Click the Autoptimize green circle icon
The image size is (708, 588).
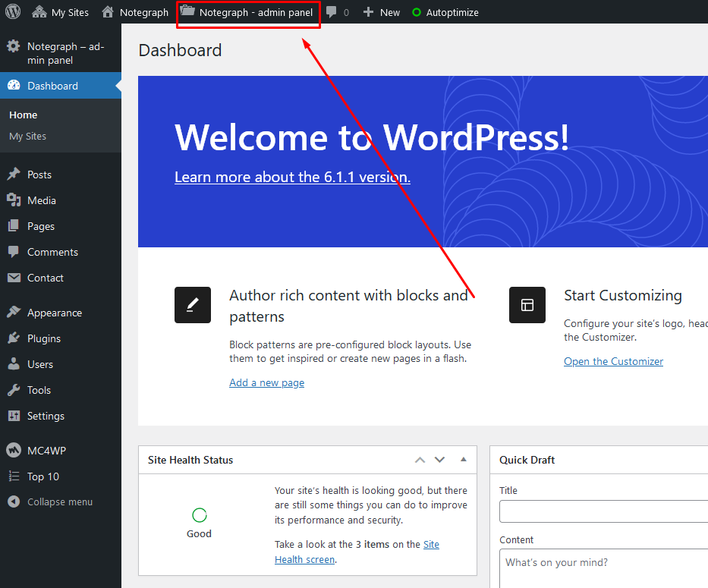[416, 12]
